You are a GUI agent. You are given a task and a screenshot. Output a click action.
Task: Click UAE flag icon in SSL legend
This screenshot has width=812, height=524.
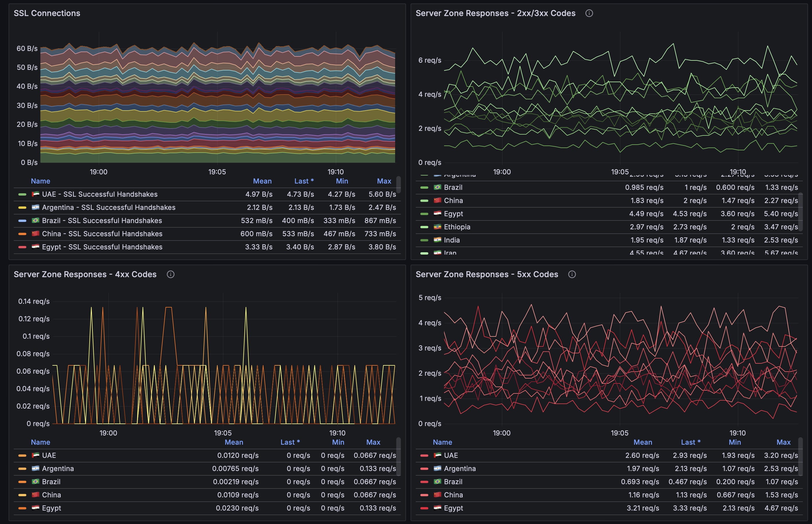pyautogui.click(x=36, y=194)
